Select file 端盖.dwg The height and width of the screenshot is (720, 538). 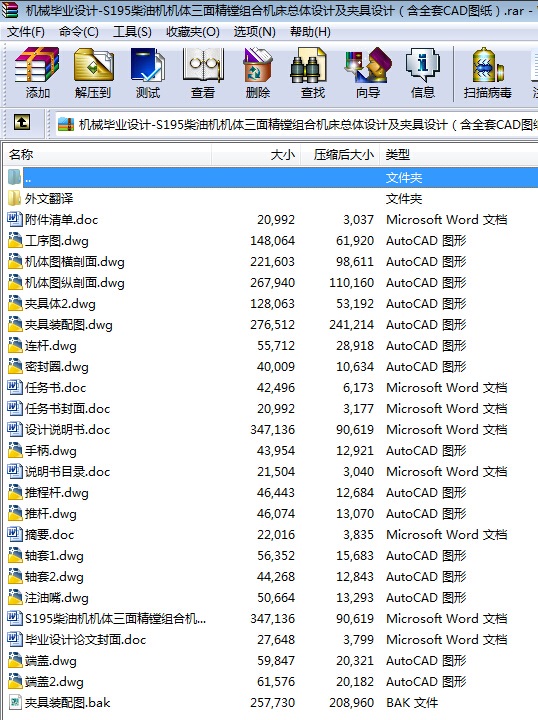50,660
